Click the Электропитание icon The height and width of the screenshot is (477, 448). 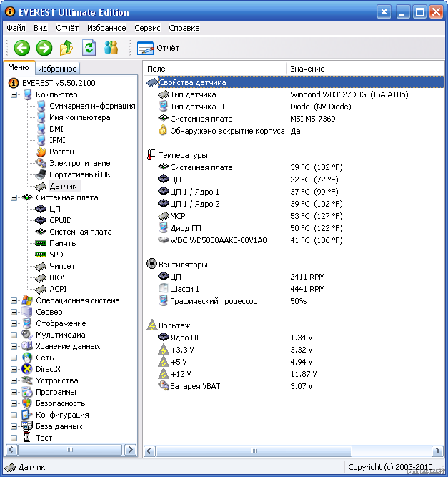[41, 163]
